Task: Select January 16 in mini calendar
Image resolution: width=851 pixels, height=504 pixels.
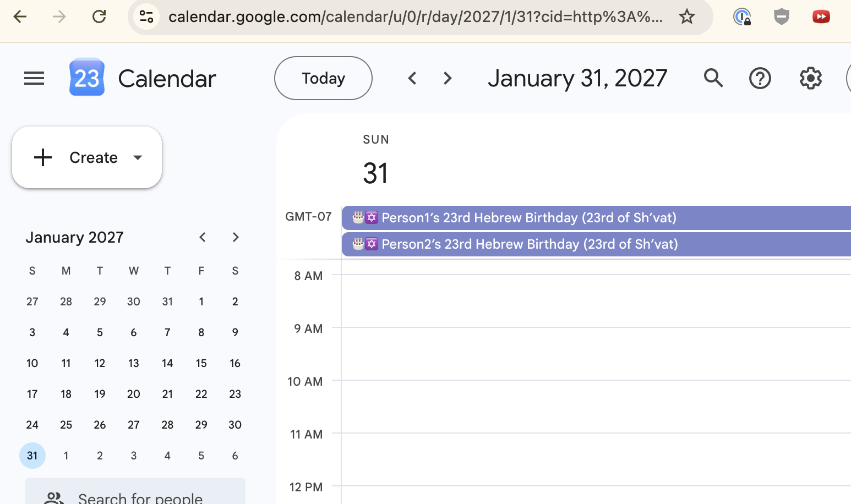Action: (235, 363)
